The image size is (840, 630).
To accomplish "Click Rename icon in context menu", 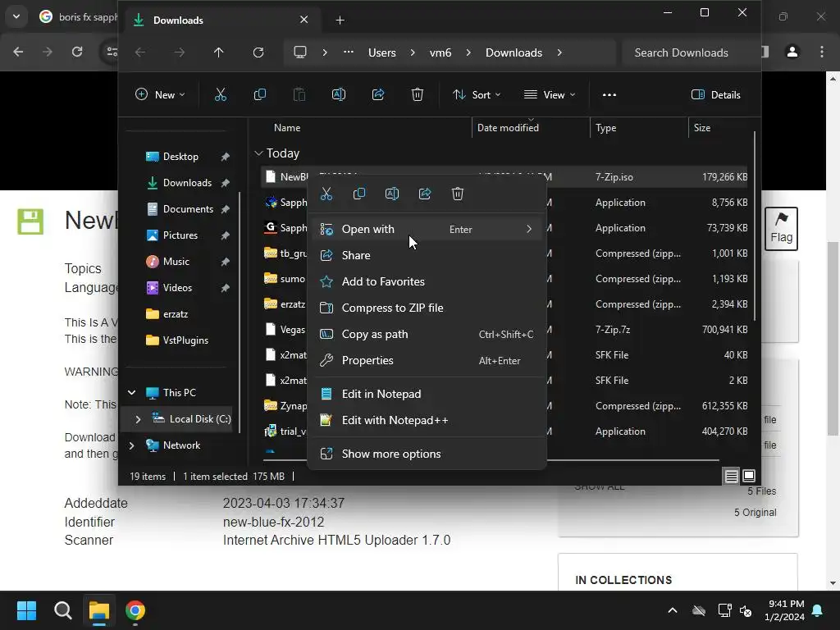I will point(392,194).
